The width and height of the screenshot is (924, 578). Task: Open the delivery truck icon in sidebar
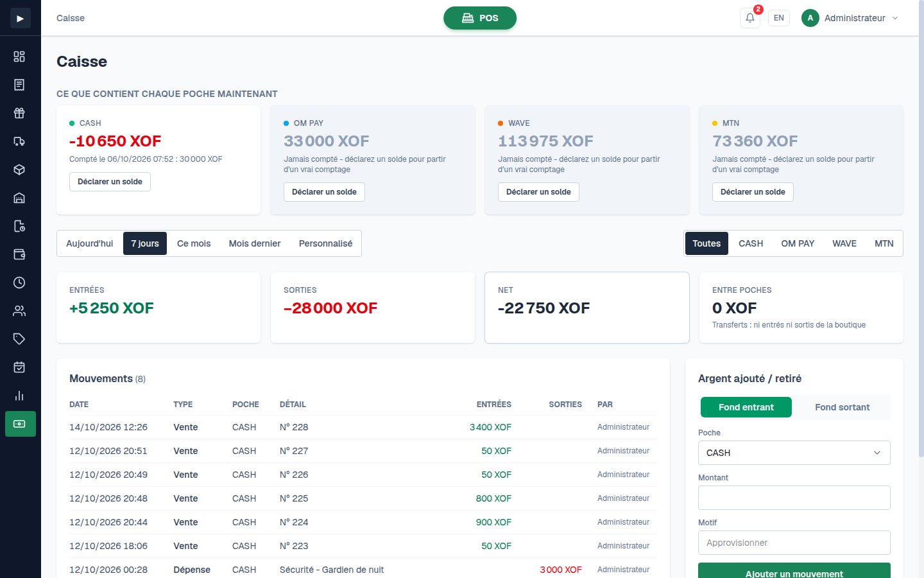point(19,141)
